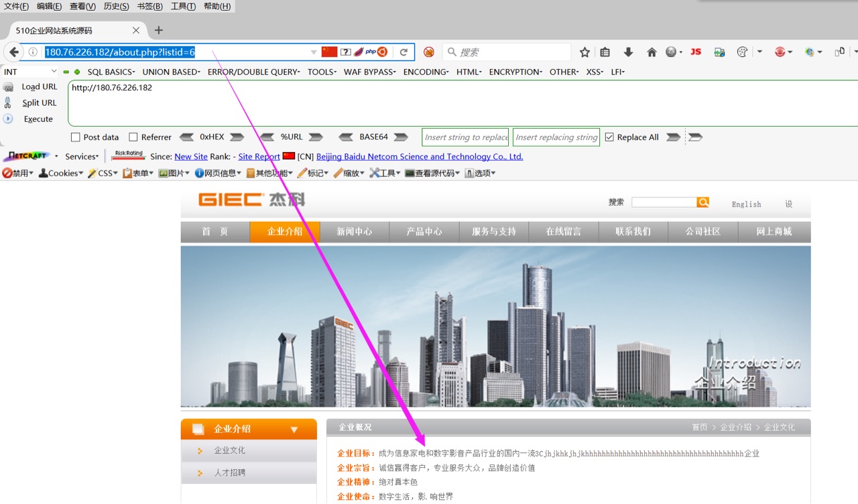Click the orange search magnifier on GIEC page
Screen dimensions: 858x504
702,202
